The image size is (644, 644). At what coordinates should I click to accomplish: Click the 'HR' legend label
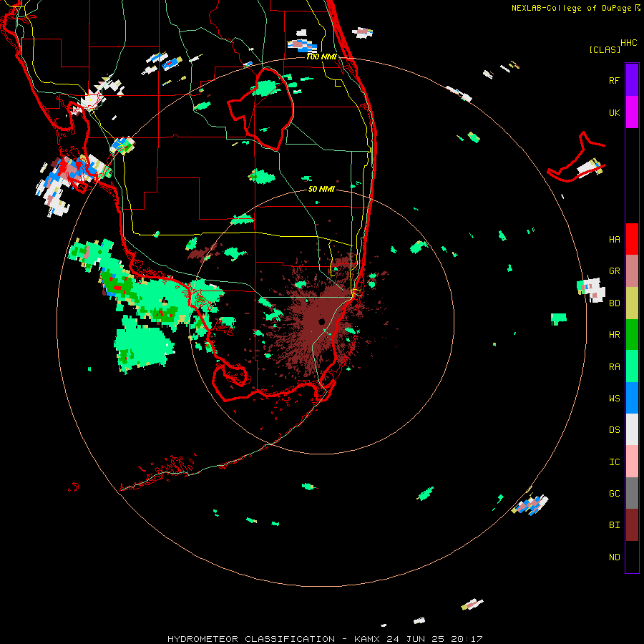tap(614, 335)
